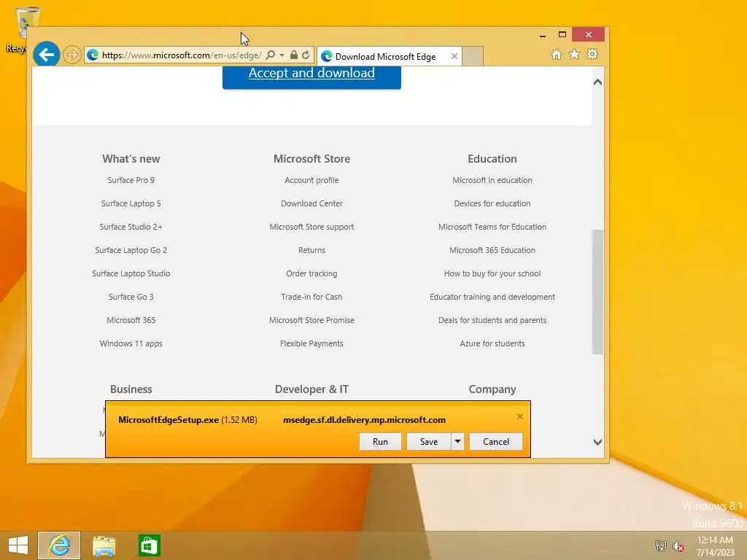
Task: Click the network icon in system tray
Action: click(660, 546)
